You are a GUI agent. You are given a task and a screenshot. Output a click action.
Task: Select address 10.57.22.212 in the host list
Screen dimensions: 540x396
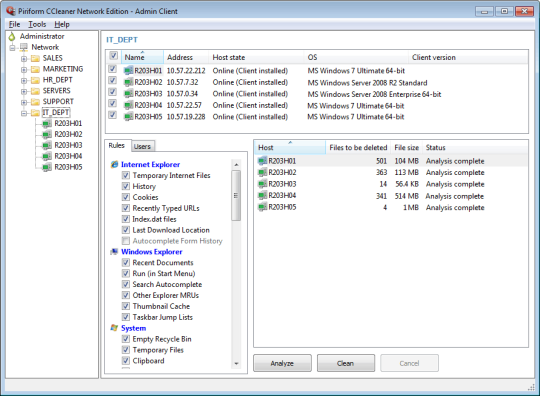coord(186,71)
